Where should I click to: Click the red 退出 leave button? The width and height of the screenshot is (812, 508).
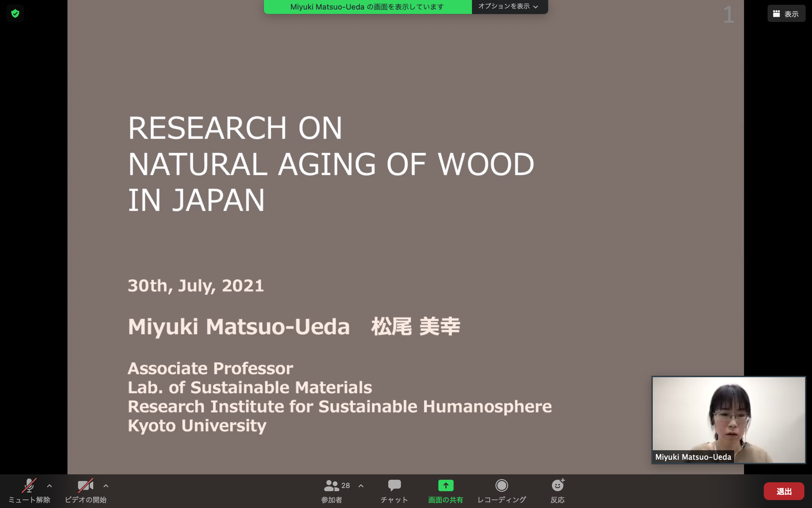(784, 491)
